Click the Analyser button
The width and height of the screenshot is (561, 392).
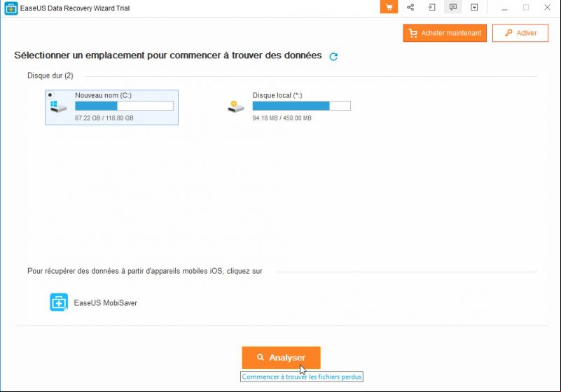(282, 358)
